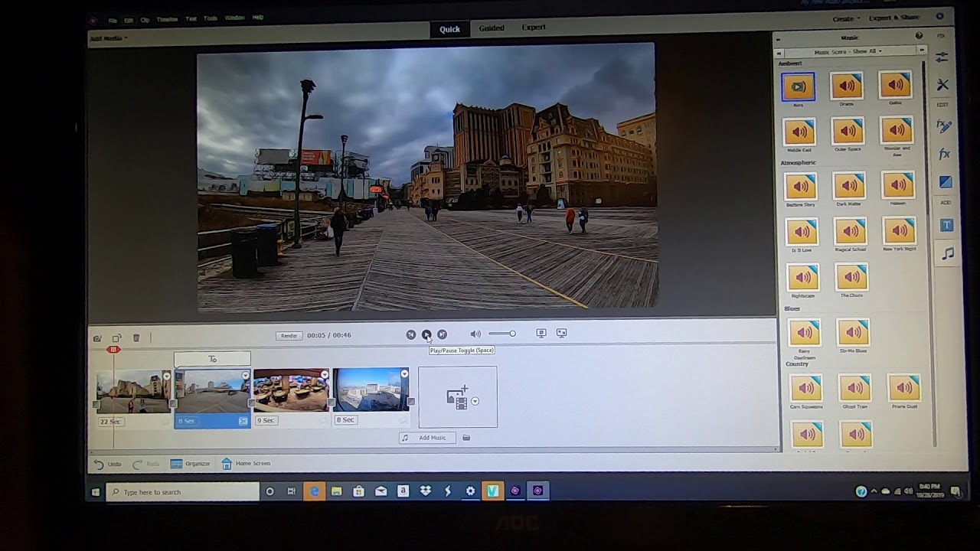Click the red playhead marker on timeline

113,350
